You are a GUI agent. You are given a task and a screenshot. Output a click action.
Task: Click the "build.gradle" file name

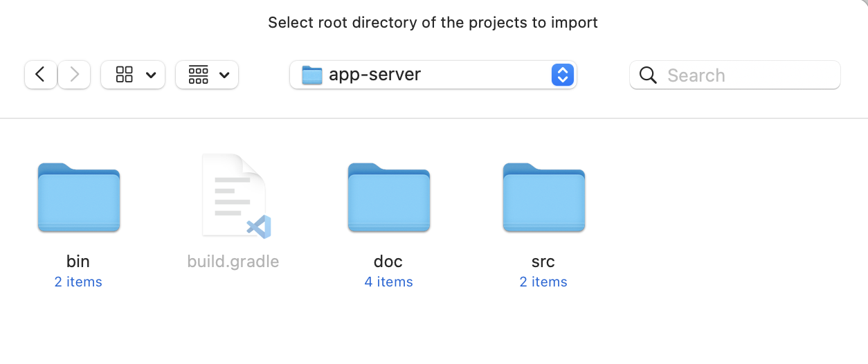[233, 262]
